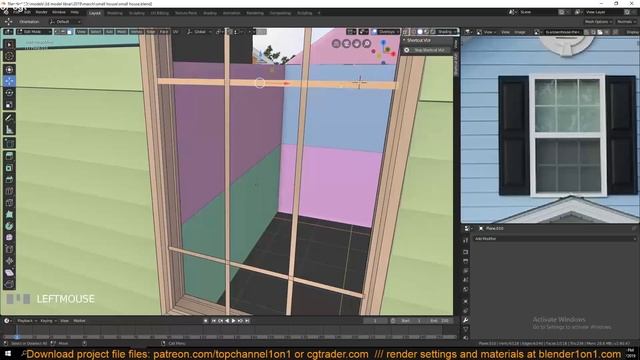Click the red X axis gizmo ball
The height and width of the screenshot is (360, 640).
click(x=393, y=53)
